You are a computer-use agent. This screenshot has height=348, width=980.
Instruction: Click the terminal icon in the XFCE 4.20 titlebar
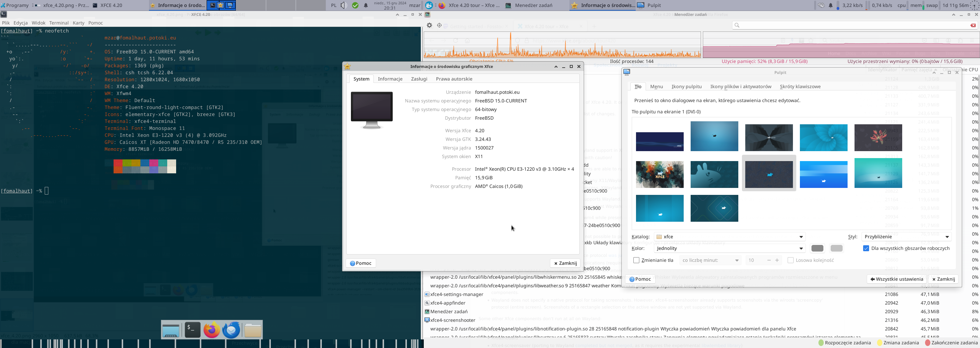(3, 15)
